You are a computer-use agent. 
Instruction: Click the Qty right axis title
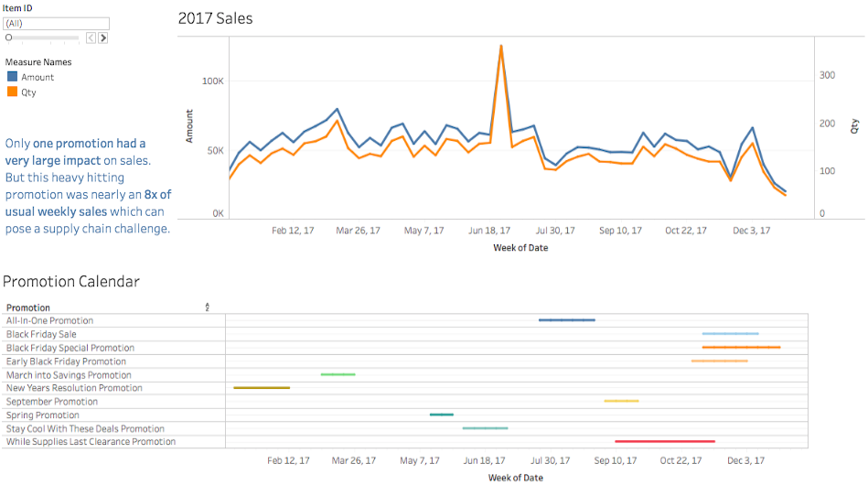(x=854, y=126)
